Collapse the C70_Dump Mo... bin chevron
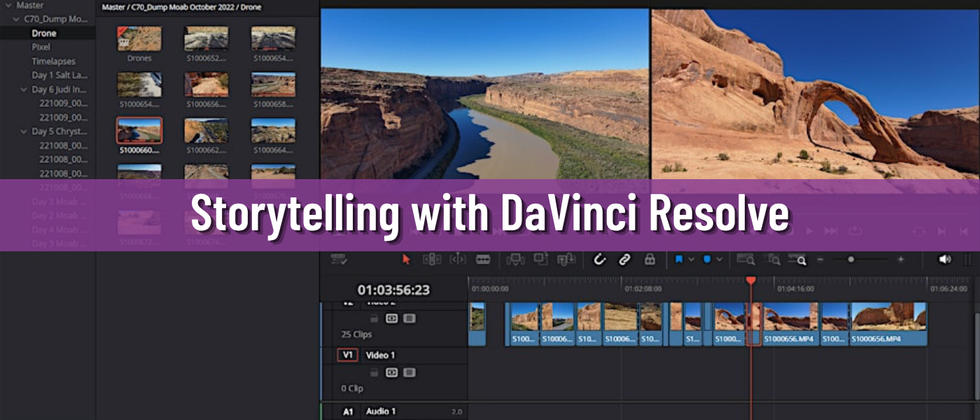 [x=16, y=19]
